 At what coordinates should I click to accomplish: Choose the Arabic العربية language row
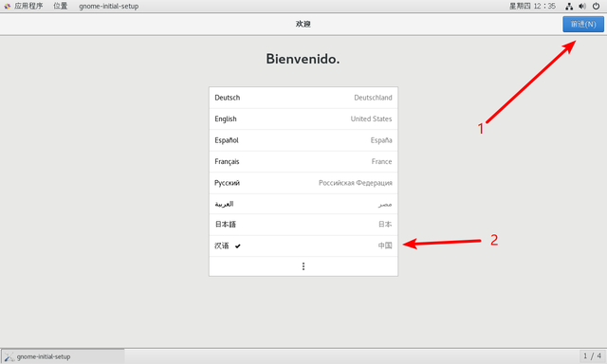303,204
